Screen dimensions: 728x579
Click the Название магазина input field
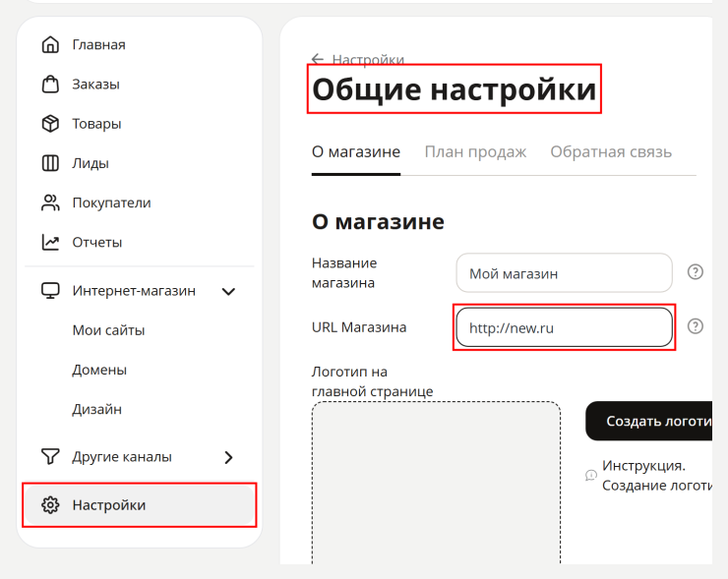click(564, 273)
